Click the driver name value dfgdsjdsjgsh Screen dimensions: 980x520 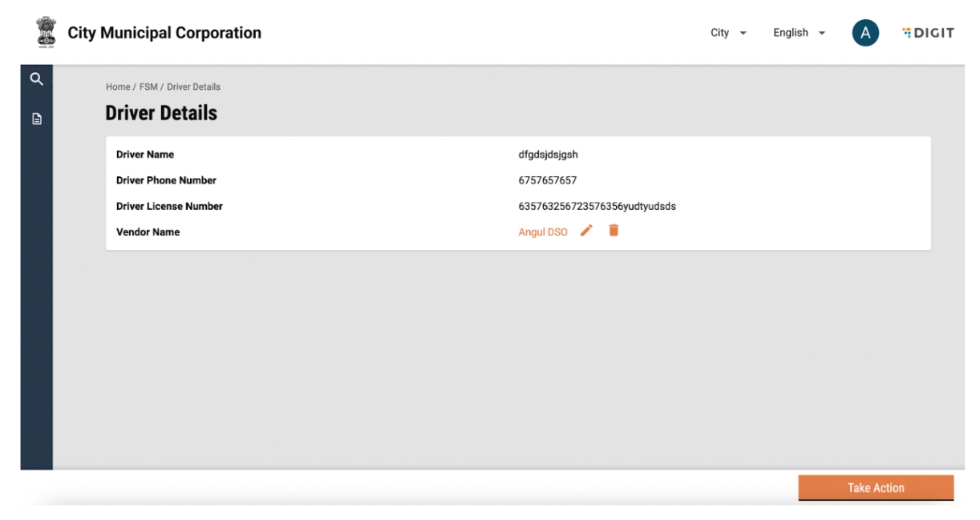click(x=548, y=155)
